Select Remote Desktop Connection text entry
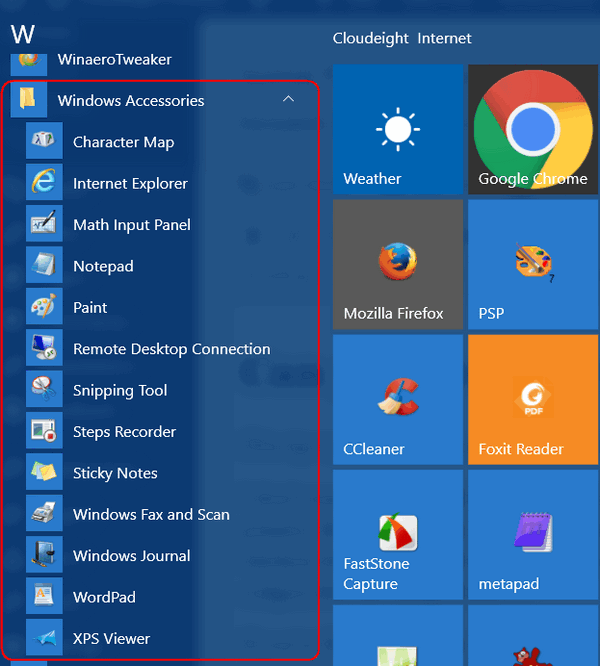600x666 pixels. coord(172,349)
